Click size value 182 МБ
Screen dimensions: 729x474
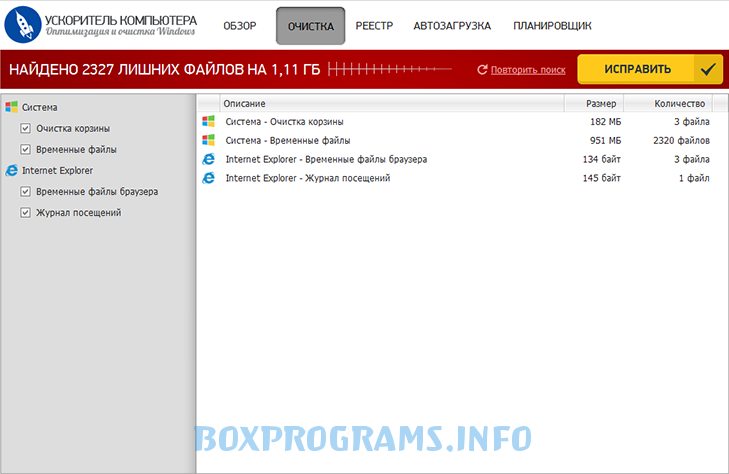[605, 122]
